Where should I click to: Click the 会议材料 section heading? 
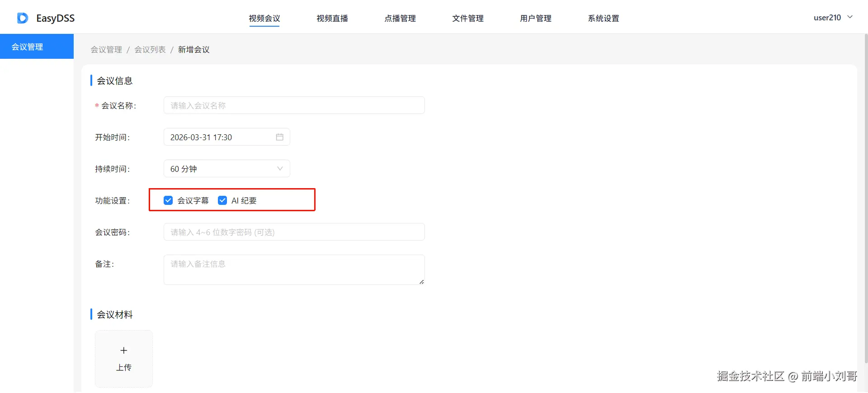(115, 315)
